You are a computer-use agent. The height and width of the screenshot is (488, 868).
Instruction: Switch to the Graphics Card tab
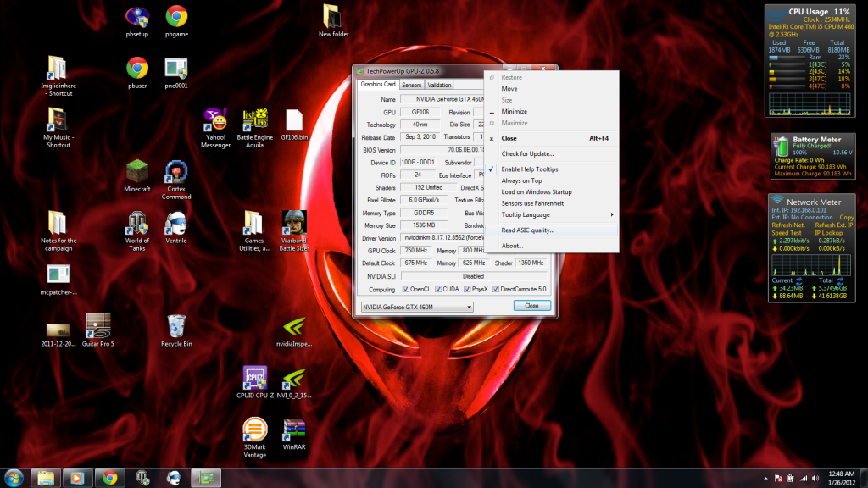click(378, 84)
